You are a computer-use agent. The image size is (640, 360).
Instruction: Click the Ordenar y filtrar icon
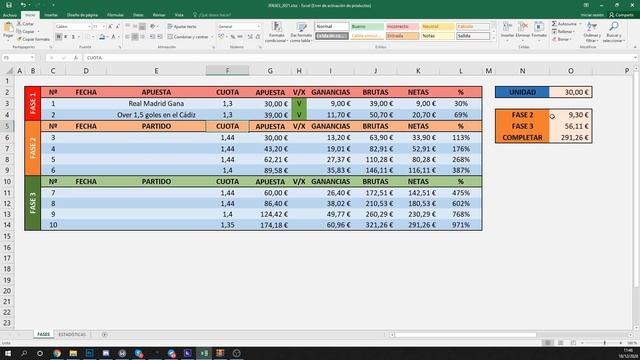click(x=591, y=27)
